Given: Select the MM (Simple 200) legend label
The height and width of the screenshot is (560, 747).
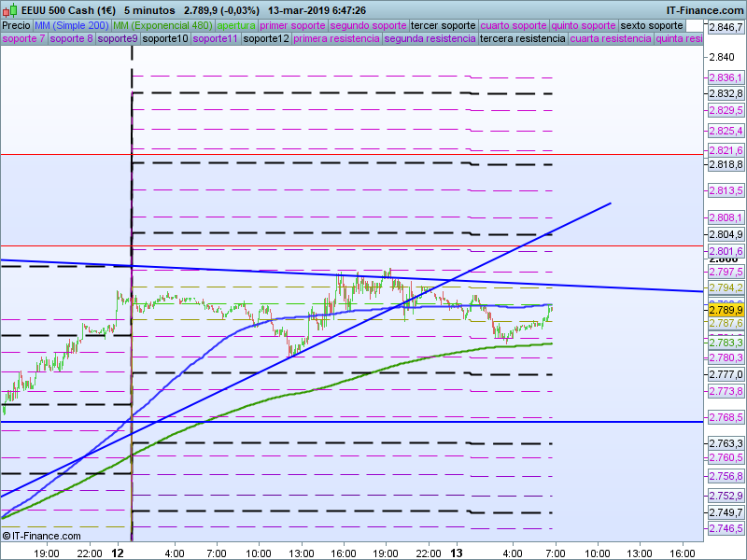Looking at the screenshot, I should click(72, 26).
